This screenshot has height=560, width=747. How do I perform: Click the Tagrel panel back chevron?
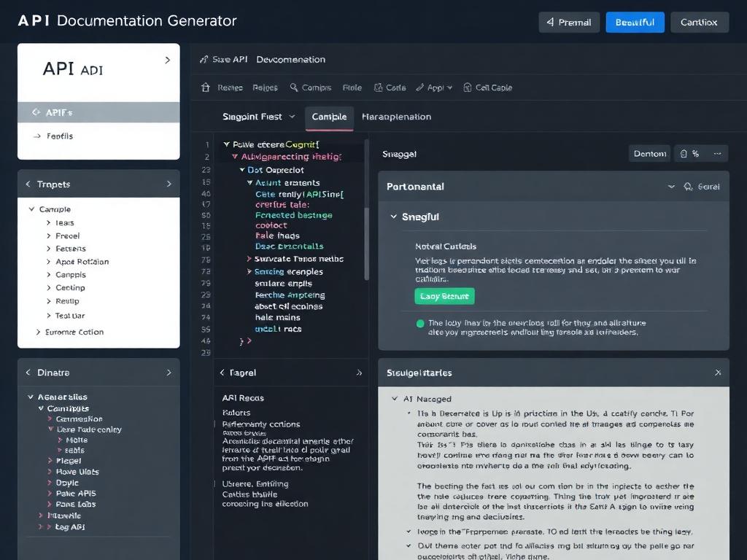pos(222,373)
